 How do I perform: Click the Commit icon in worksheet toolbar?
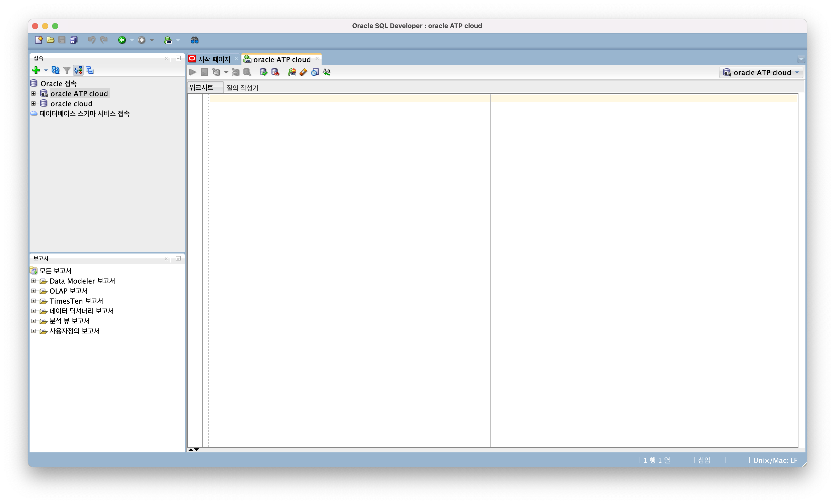[x=263, y=72]
